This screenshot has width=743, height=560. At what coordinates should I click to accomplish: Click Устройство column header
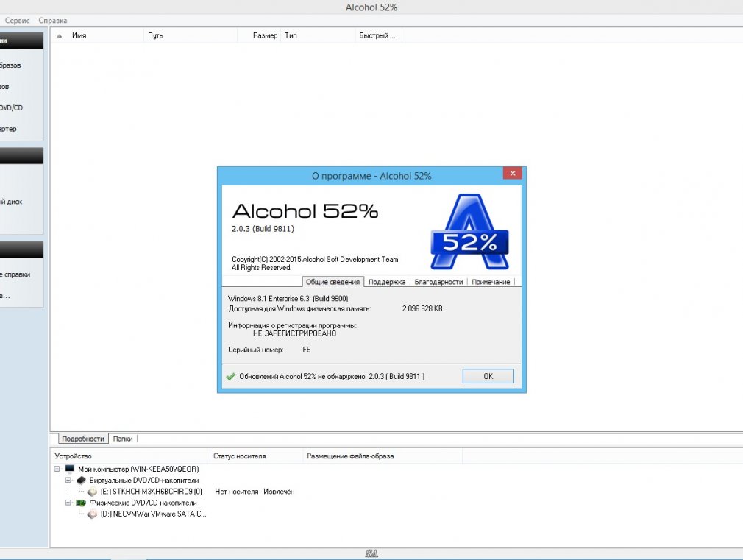pos(73,456)
